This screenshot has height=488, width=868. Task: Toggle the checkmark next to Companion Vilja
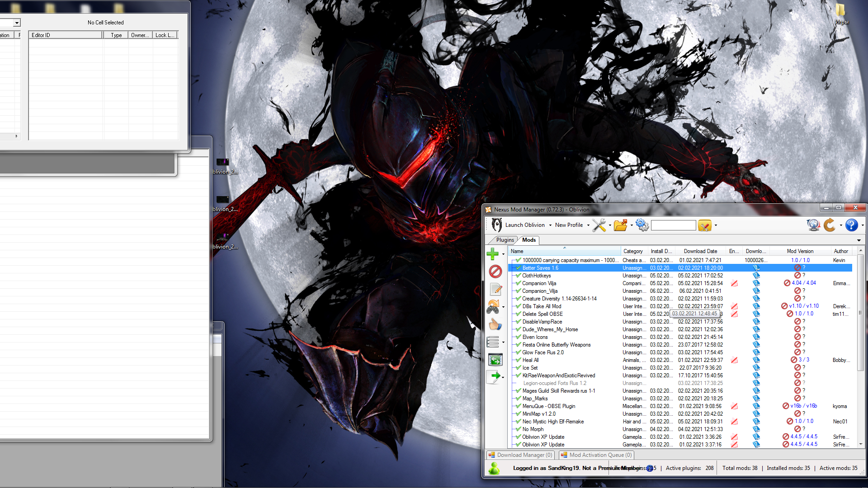click(518, 283)
